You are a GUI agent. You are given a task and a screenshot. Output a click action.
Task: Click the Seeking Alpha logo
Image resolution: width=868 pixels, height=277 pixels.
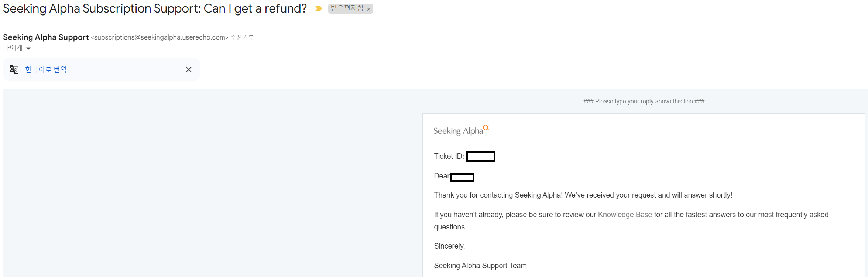point(461,130)
